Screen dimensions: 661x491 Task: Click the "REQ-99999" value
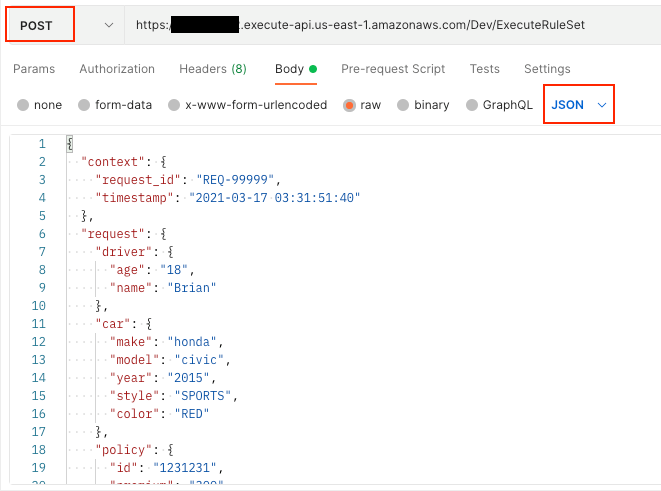tap(235, 180)
